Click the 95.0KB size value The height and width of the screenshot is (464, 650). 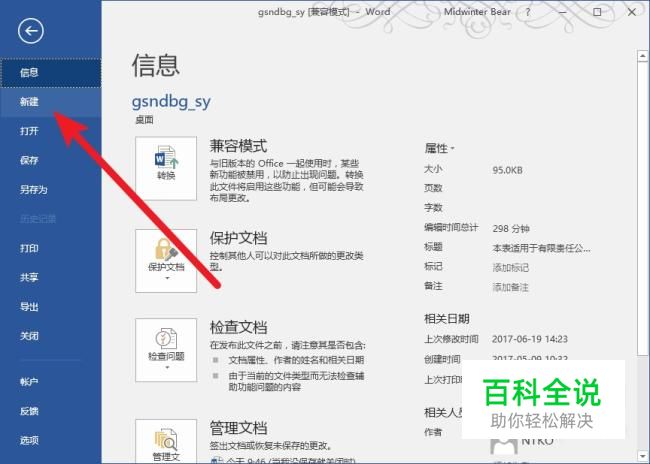[507, 170]
